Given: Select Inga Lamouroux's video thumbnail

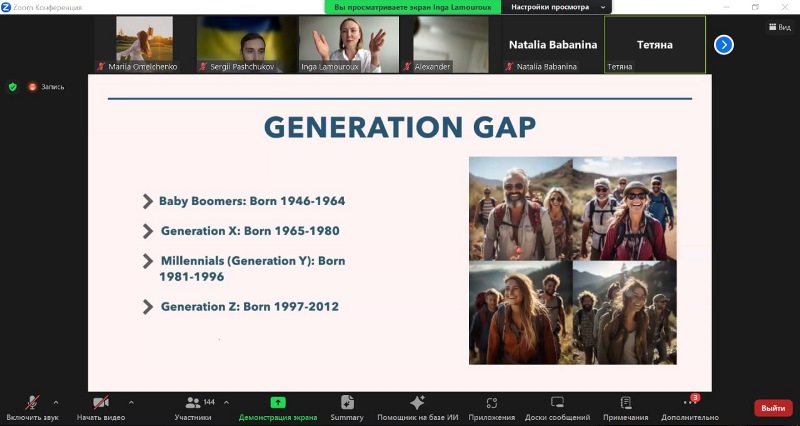Looking at the screenshot, I should coord(350,45).
